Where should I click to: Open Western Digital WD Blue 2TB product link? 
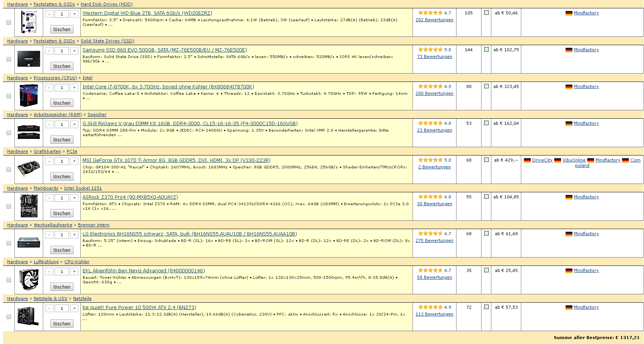point(147,13)
